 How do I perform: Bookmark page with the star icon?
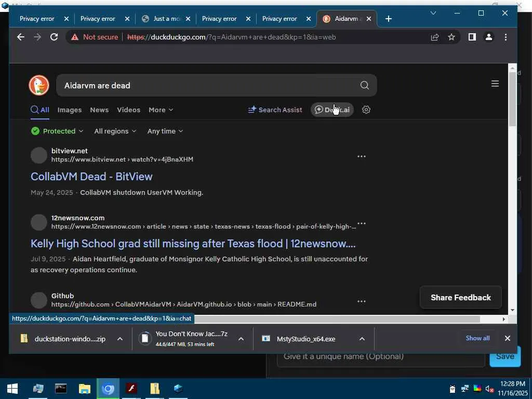tap(451, 37)
